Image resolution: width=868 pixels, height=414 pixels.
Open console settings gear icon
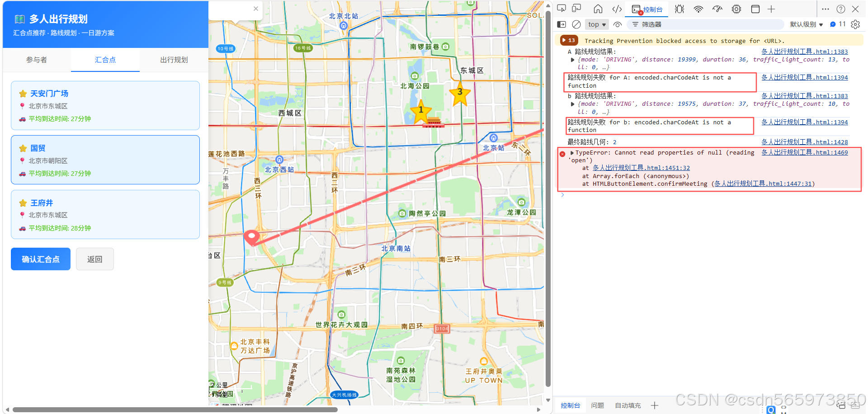pyautogui.click(x=855, y=24)
